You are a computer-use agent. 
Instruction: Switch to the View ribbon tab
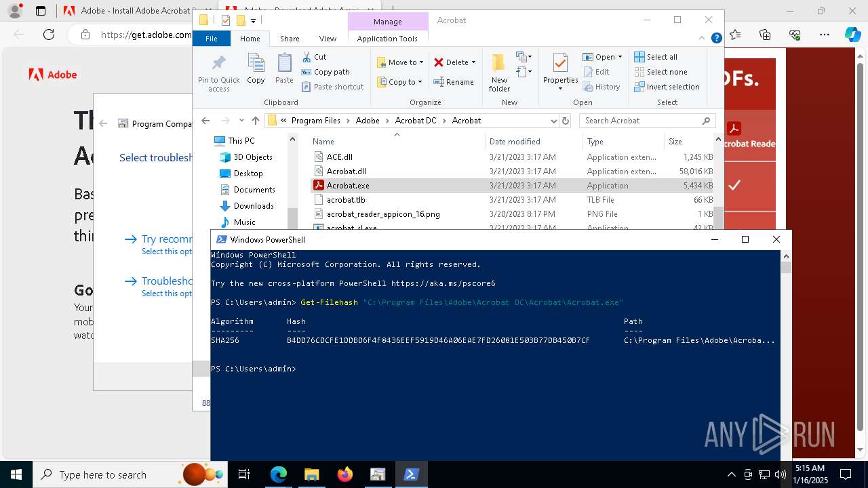[x=328, y=39]
